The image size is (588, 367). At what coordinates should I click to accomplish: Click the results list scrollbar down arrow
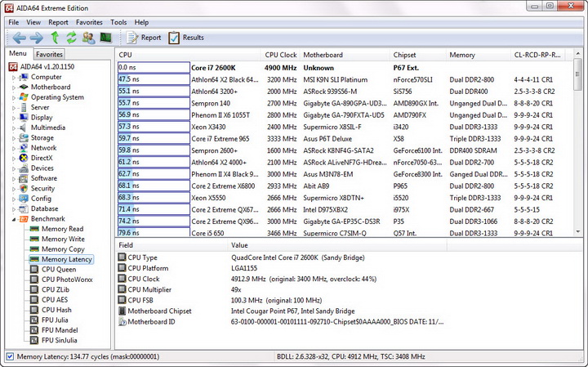click(578, 232)
